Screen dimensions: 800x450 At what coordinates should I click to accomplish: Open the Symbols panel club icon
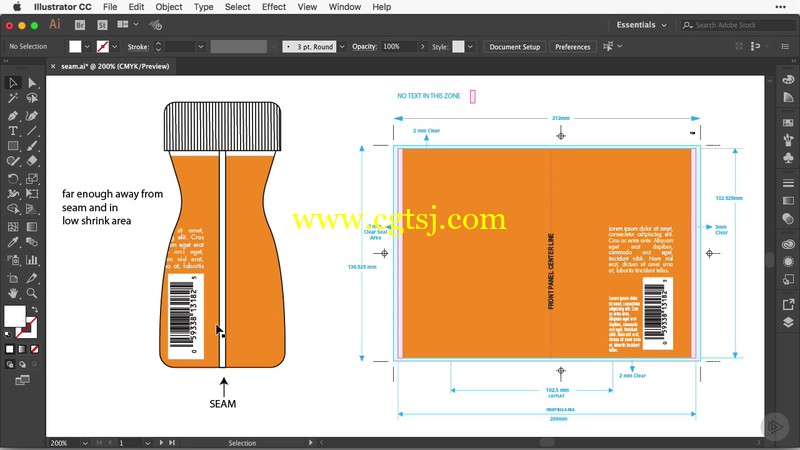[788, 158]
